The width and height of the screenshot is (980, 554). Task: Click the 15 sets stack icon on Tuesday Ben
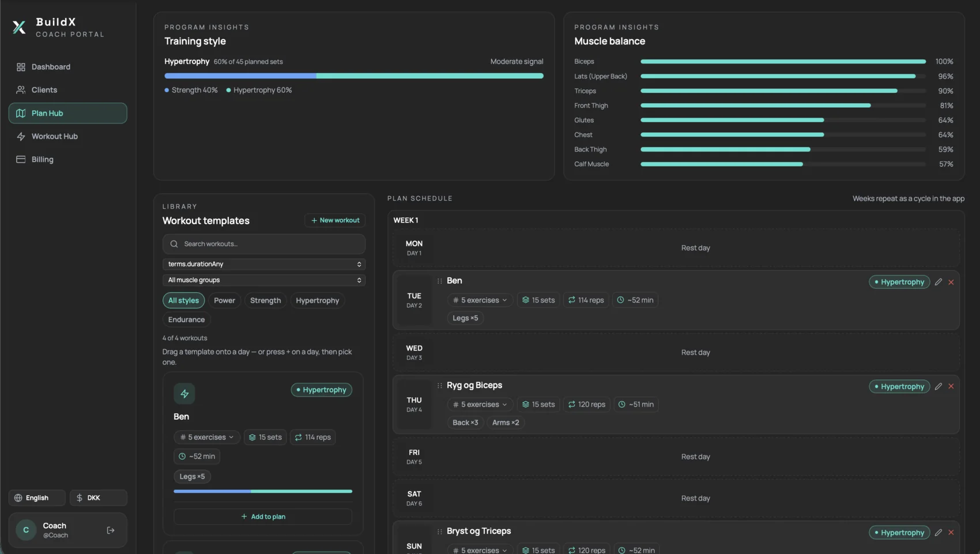[x=525, y=300]
